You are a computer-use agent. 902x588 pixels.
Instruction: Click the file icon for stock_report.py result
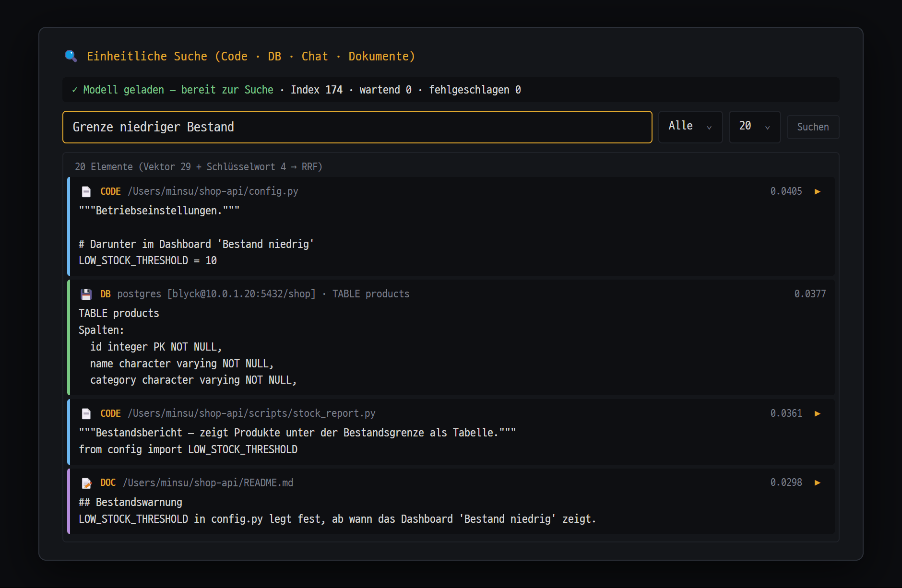click(x=86, y=413)
